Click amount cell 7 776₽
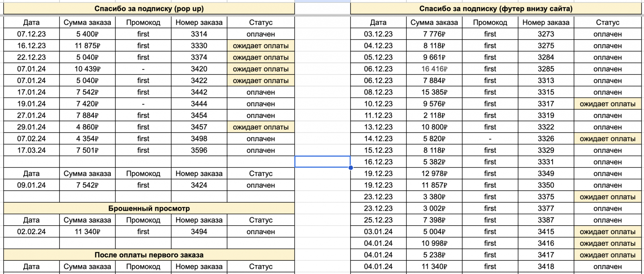The height and width of the screenshot is (274, 644). (434, 34)
